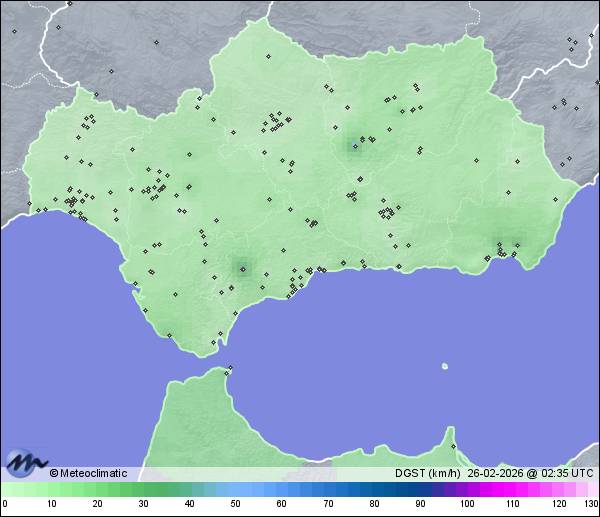
Task: Click the 50 label on the legend scale
Action: pos(235,504)
